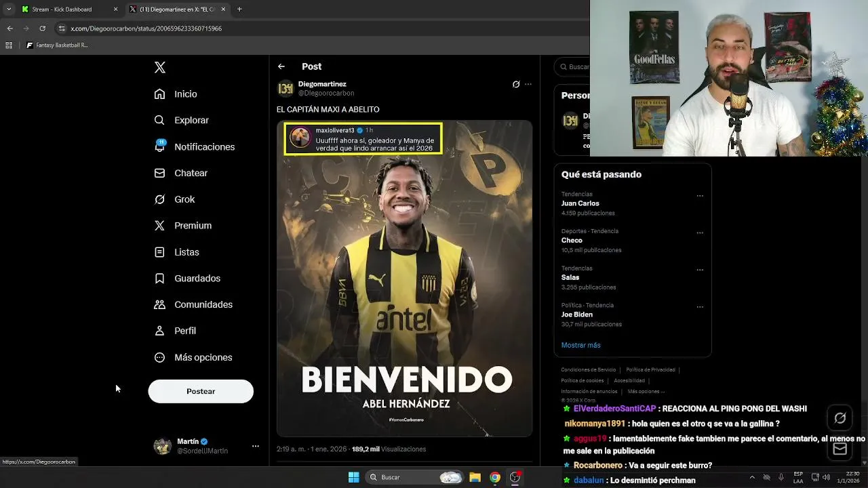The height and width of the screenshot is (488, 868).
Task: Close the Kick Dashboard tab
Action: [115, 9]
